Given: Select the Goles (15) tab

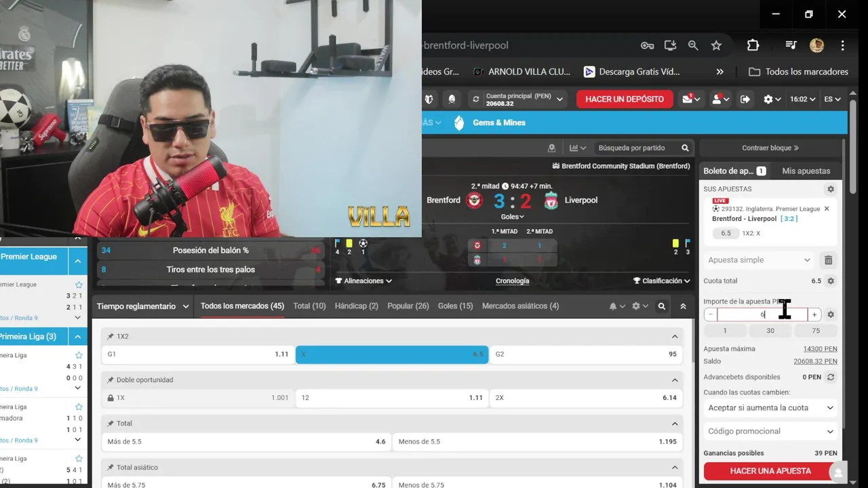Looking at the screenshot, I should [456, 306].
